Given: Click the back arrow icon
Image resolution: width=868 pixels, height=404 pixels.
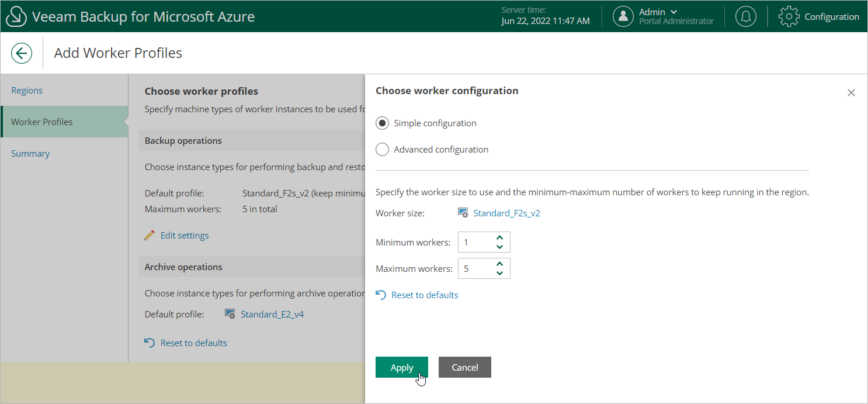Looking at the screenshot, I should (x=22, y=54).
